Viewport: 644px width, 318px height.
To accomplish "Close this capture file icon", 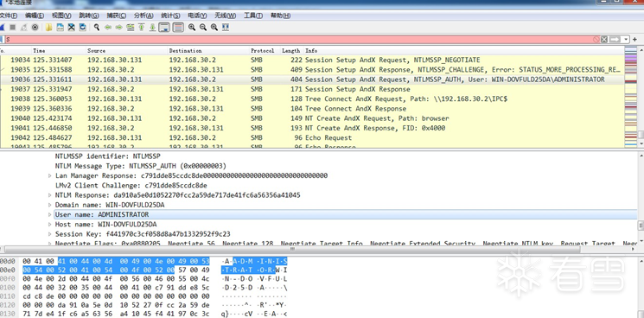I will [71, 27].
